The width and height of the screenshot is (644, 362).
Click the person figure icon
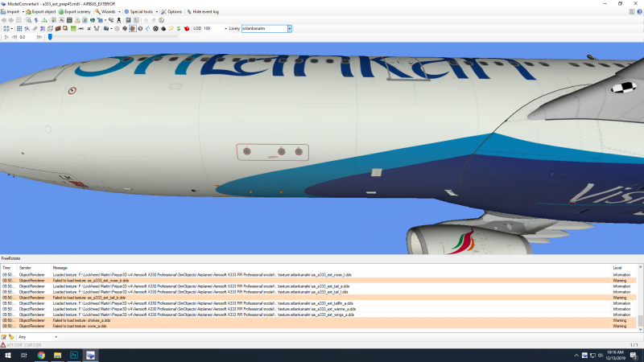click(x=118, y=20)
